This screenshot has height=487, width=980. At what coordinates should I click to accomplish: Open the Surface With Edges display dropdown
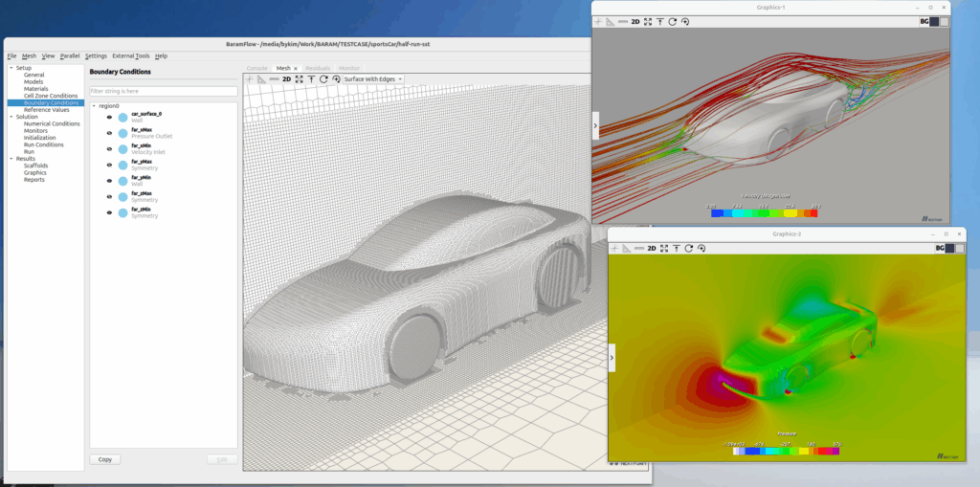(x=373, y=79)
